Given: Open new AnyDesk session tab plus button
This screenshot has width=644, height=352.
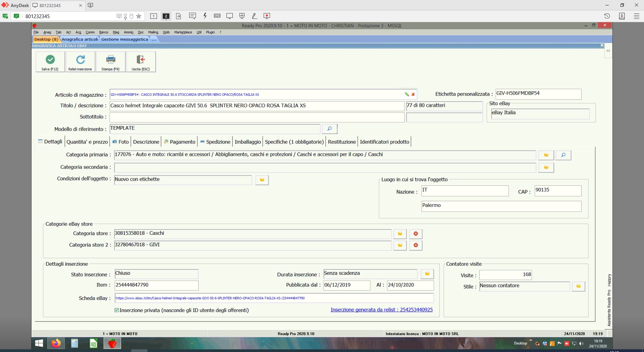Looking at the screenshot, I should tap(90, 5).
